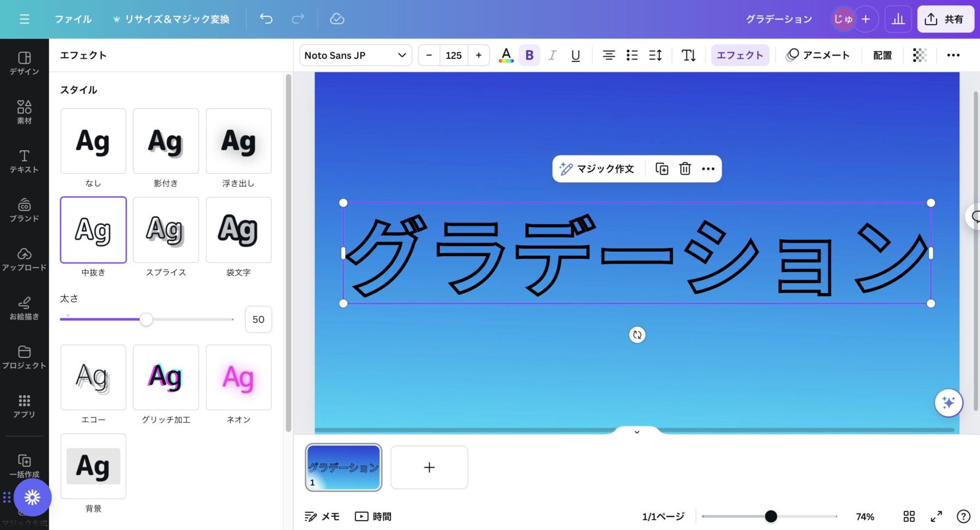Open the 一括作成 bulk create panel
The height and width of the screenshot is (530, 980).
[24, 466]
